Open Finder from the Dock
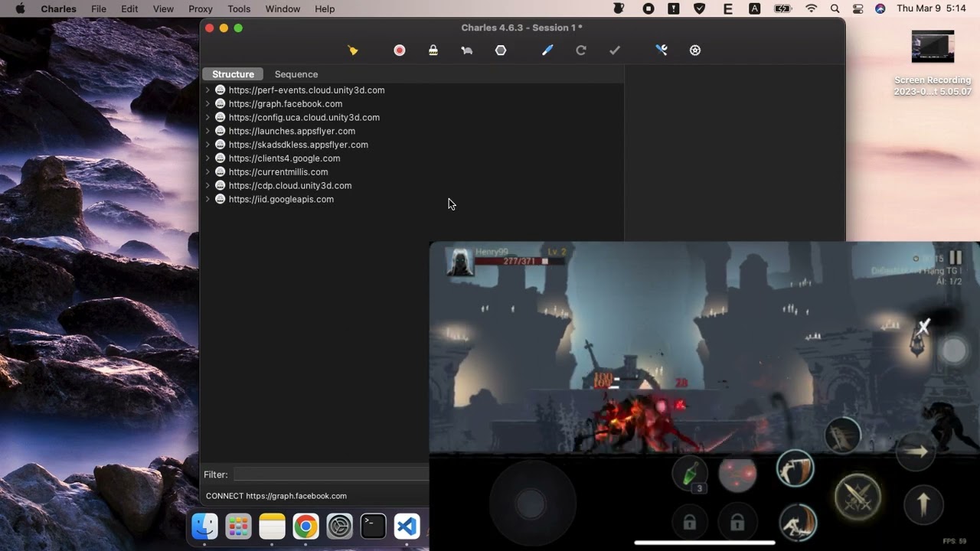 click(205, 527)
